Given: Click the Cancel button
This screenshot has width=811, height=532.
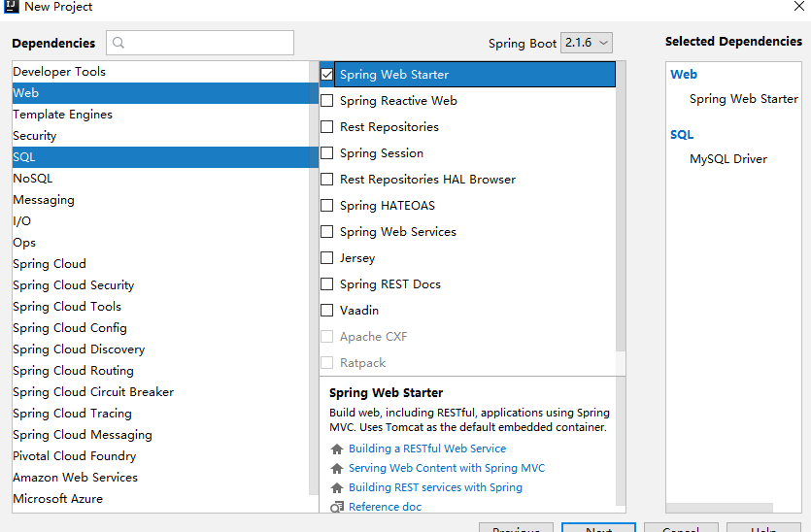Looking at the screenshot, I should pyautogui.click(x=681, y=527).
